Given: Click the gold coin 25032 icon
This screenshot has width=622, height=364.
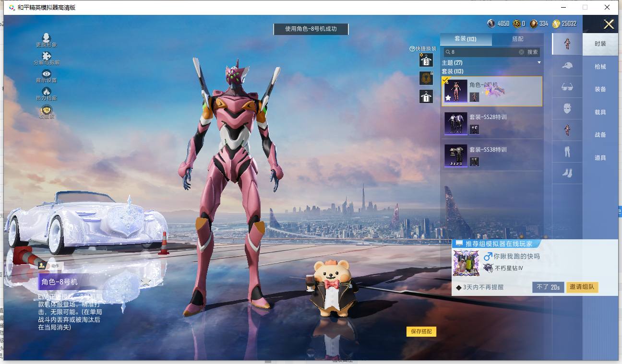Looking at the screenshot, I should point(556,23).
